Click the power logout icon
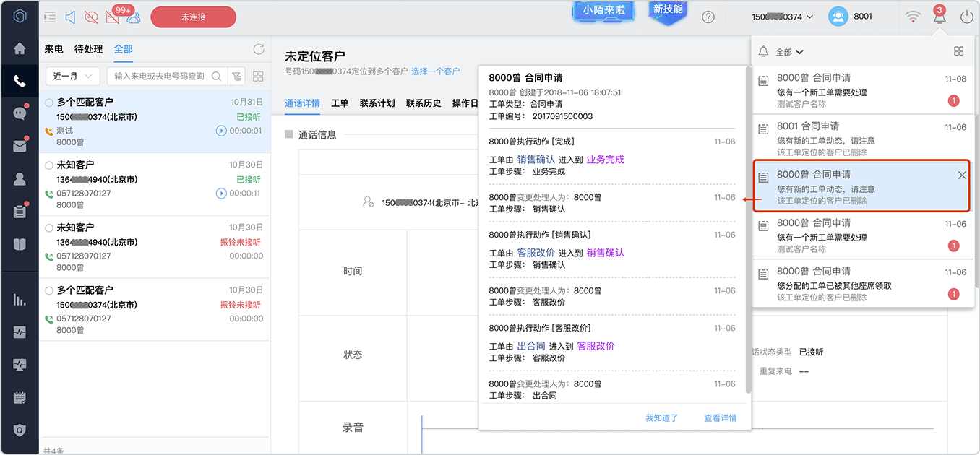 (x=967, y=17)
